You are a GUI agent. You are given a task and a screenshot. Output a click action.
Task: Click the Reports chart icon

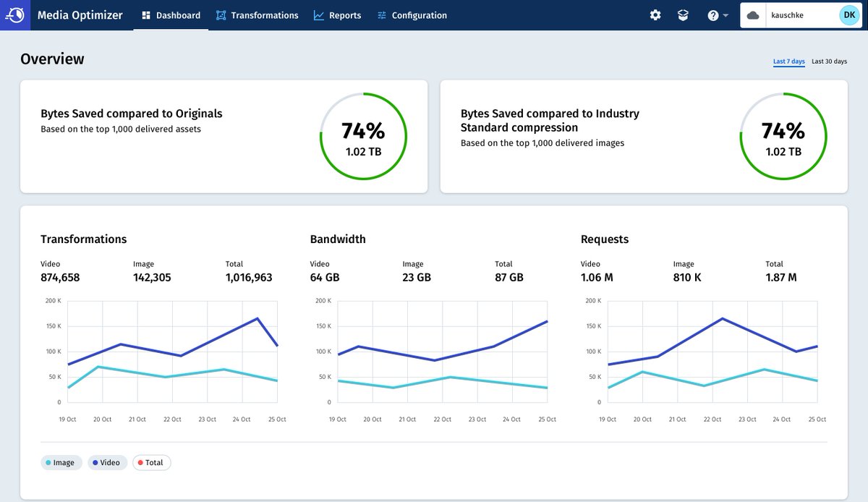point(318,15)
